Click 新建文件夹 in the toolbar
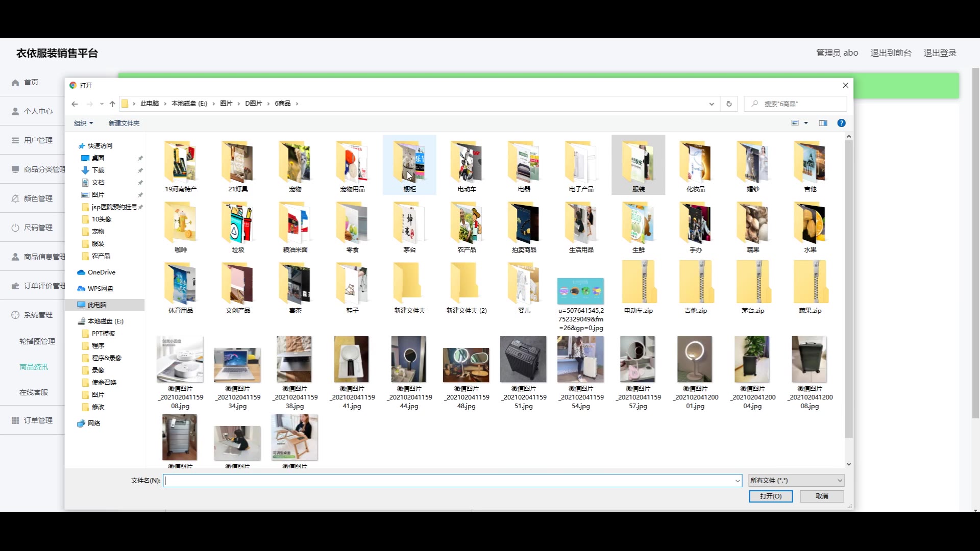 (x=124, y=123)
